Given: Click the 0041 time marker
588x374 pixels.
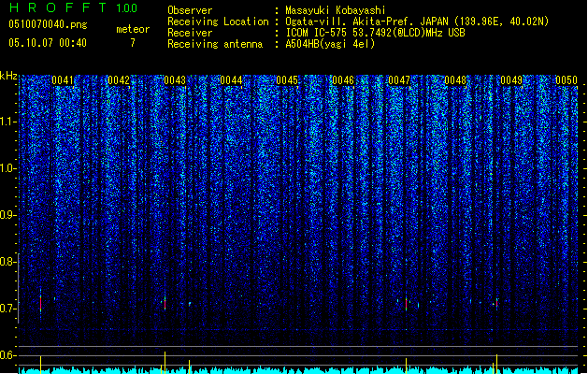Looking at the screenshot, I should tap(63, 80).
